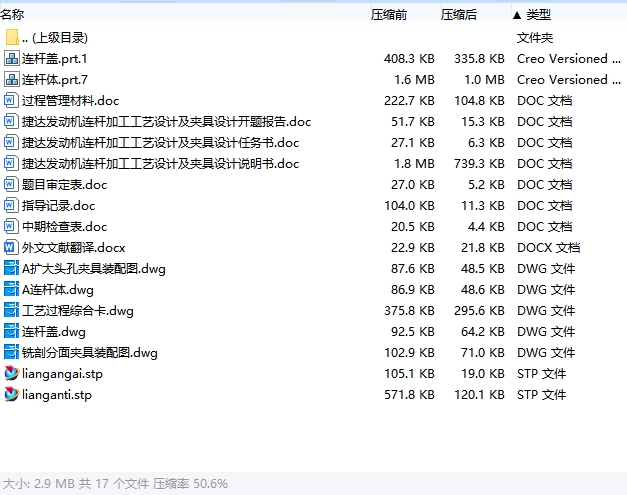Click the 739.3 KB compressed size value

pyautogui.click(x=479, y=164)
